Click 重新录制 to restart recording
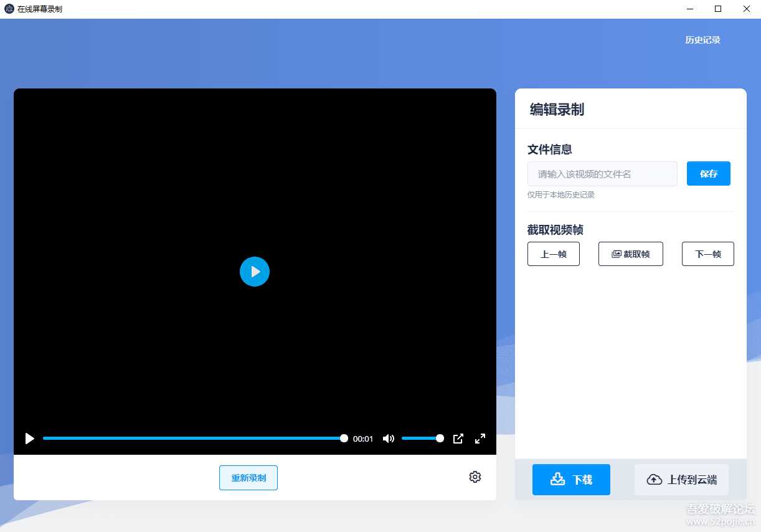Screen dimensions: 761x532 point(248,477)
